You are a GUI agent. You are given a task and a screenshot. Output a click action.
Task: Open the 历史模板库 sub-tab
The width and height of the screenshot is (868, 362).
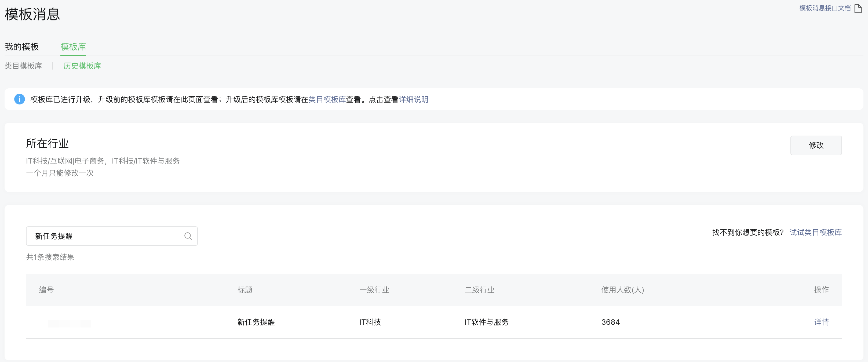point(82,66)
